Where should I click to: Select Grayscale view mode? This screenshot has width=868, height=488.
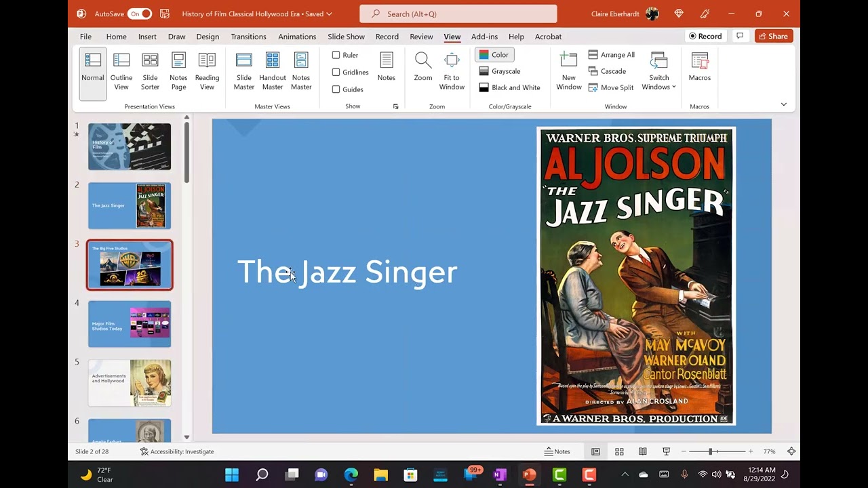(500, 71)
